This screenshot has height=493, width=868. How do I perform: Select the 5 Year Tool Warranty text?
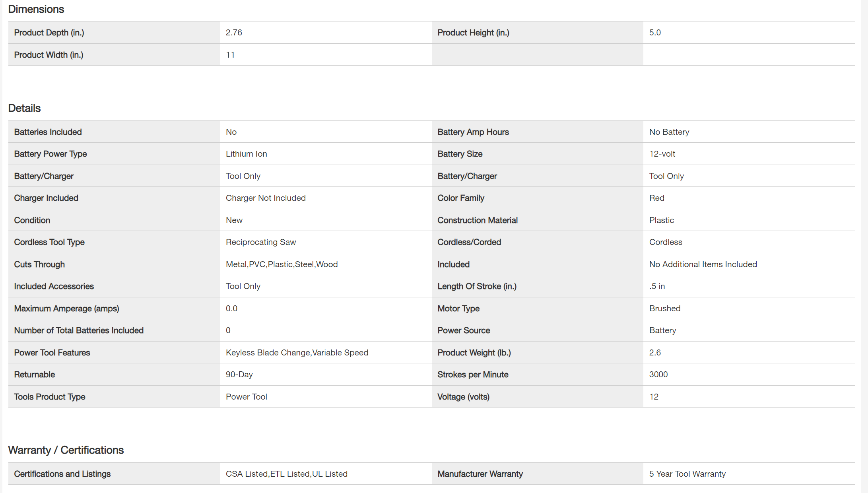[687, 474]
